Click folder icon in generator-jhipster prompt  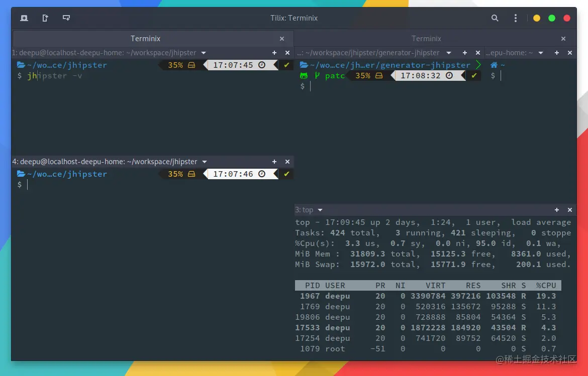[x=304, y=65]
